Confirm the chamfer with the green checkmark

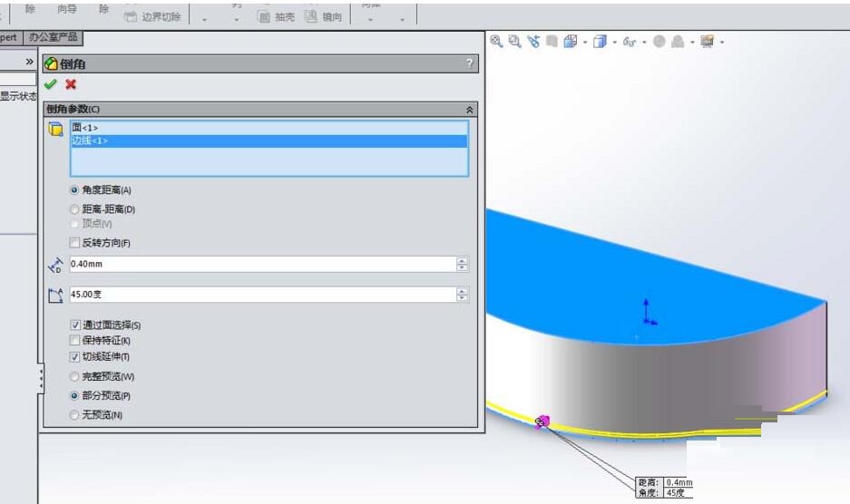pyautogui.click(x=51, y=84)
